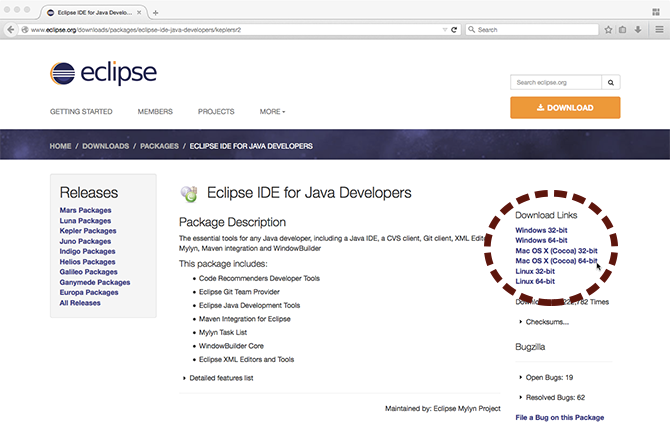Screen dimensions: 670x437
Task: Open Kepler Packages release
Action: point(88,231)
